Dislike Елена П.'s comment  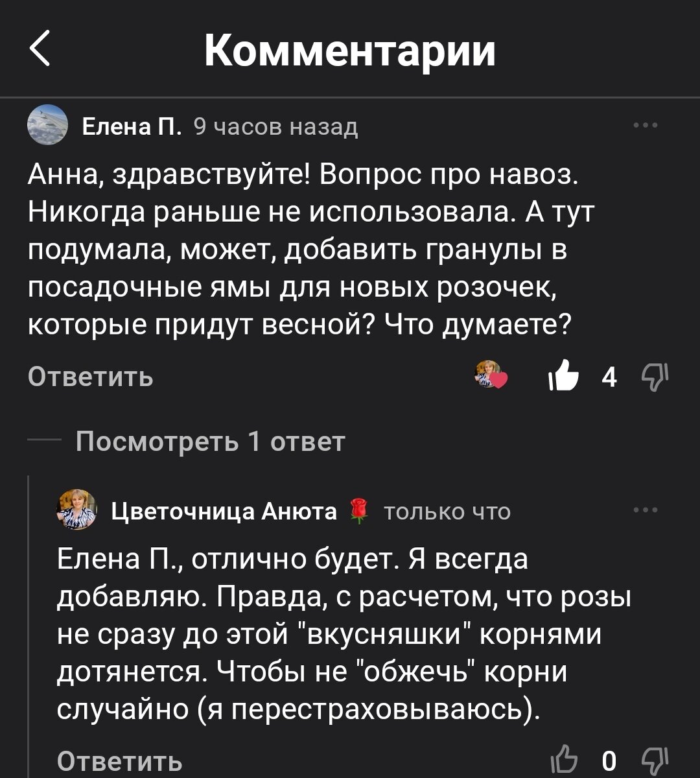(657, 376)
